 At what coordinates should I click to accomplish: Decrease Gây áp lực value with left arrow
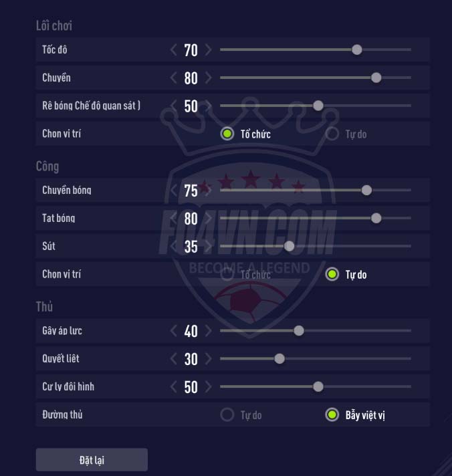(174, 331)
